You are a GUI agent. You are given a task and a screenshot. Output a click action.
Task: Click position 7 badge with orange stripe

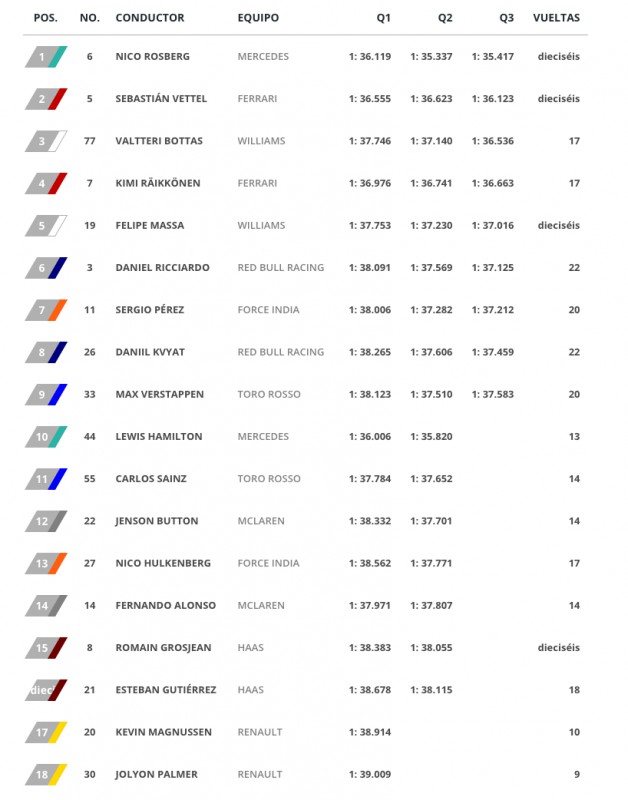point(46,310)
